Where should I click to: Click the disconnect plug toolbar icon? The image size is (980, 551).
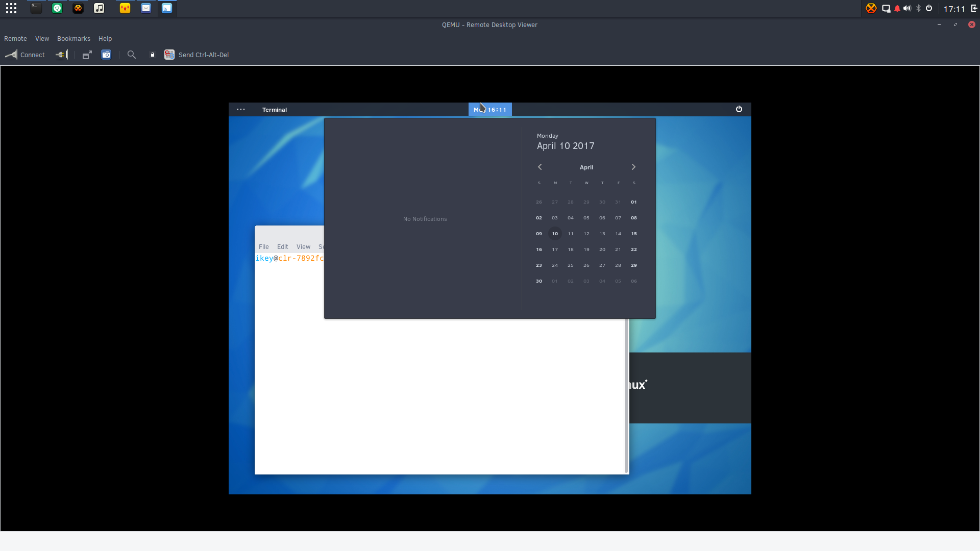[62, 55]
